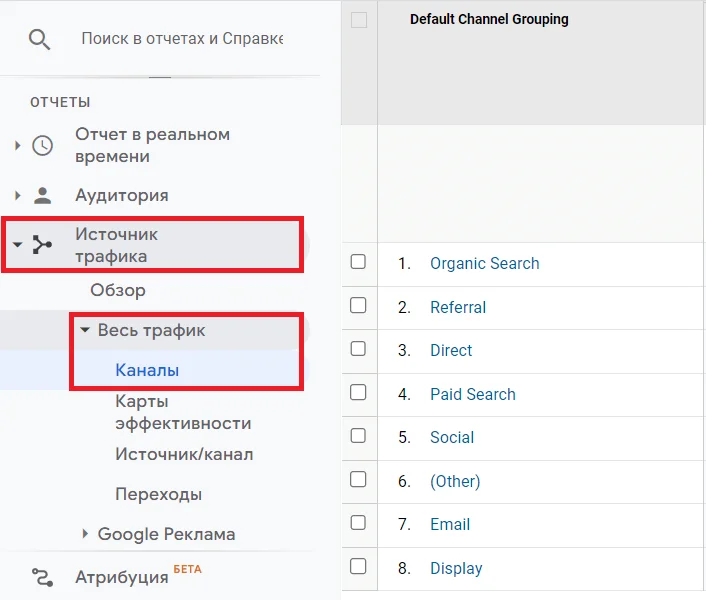This screenshot has height=600, width=706.
Task: Click the Attribution icon
Action: pos(42,577)
